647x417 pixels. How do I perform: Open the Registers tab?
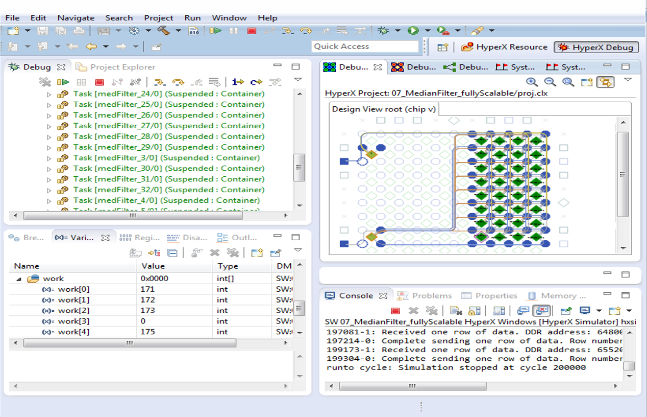140,238
